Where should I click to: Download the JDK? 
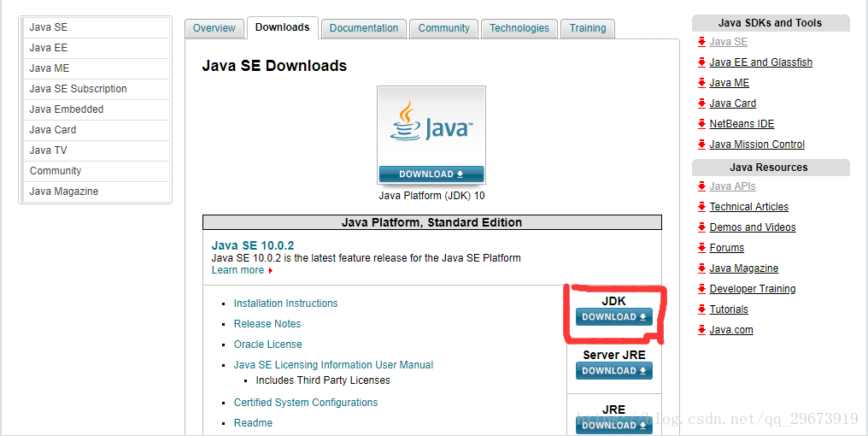(x=614, y=317)
